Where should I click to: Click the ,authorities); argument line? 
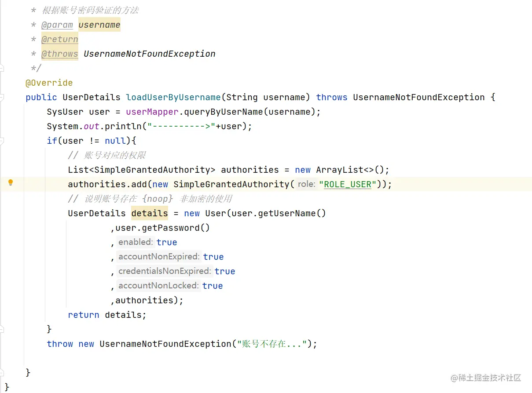[x=147, y=300]
